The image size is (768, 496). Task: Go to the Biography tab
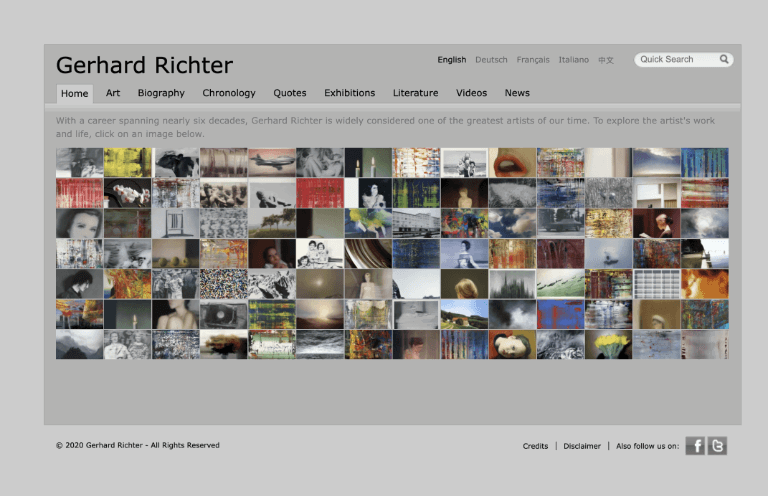coord(161,93)
